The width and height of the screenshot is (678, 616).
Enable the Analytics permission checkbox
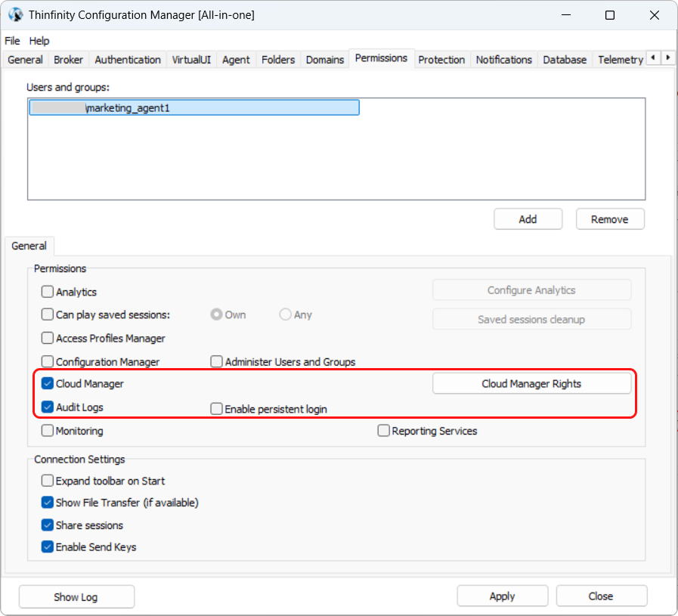click(48, 292)
